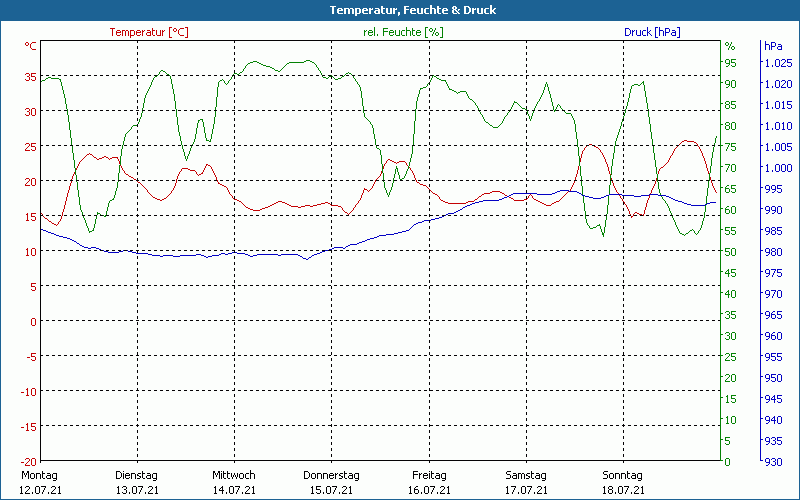800x500 pixels.
Task: Click the 'Mittwoch' day label
Action: (x=234, y=475)
